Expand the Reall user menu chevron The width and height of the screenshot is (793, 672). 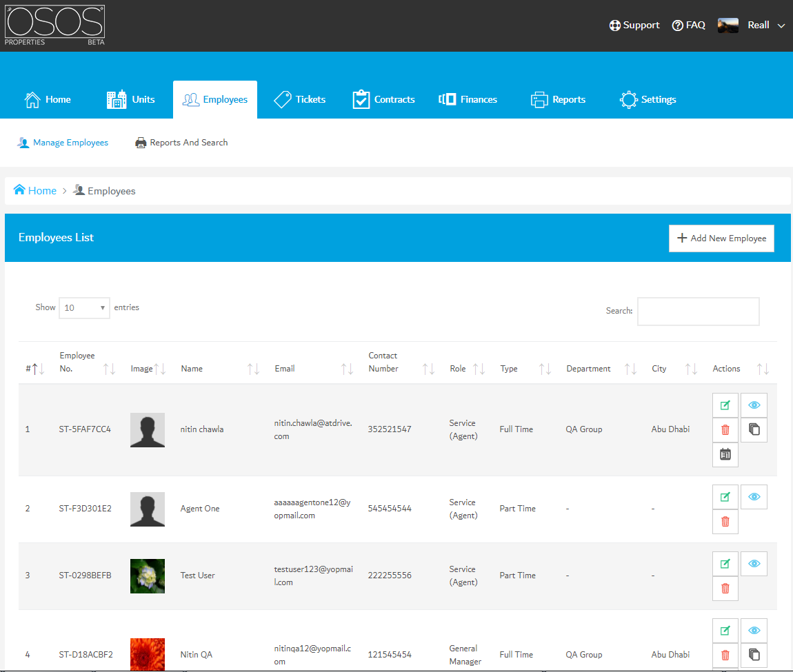(781, 26)
